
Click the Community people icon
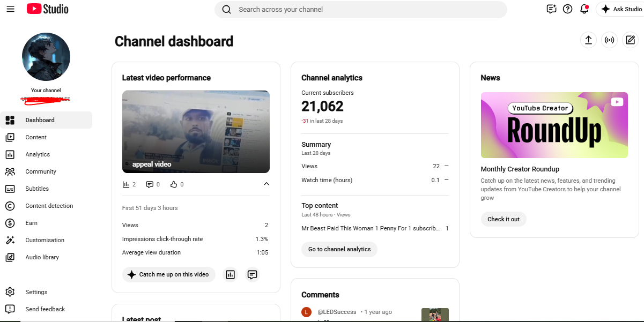coord(10,171)
